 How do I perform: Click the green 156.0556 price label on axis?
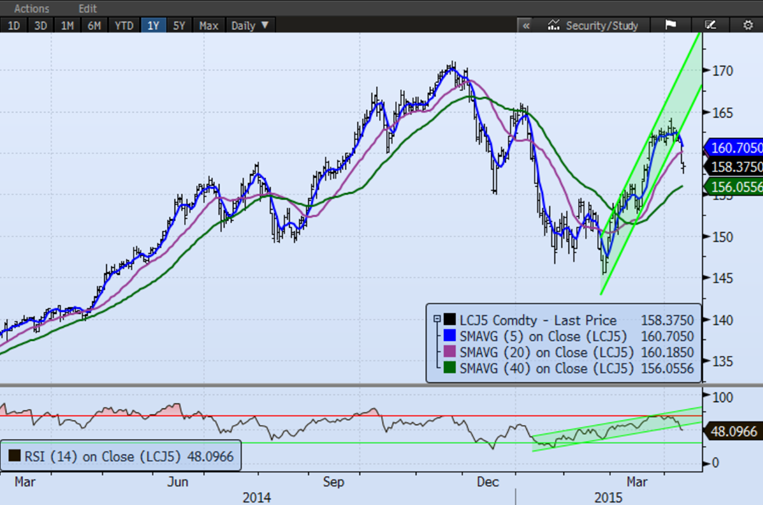[x=734, y=186]
